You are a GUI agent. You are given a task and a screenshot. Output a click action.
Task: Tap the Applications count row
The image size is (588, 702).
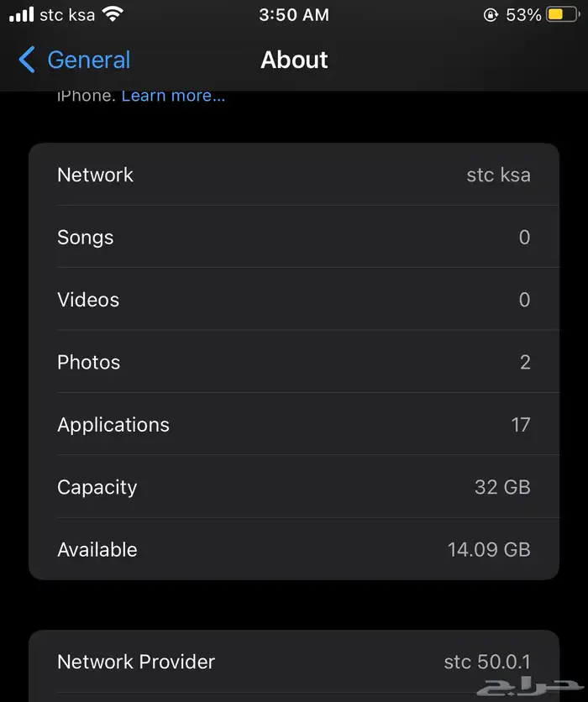294,425
